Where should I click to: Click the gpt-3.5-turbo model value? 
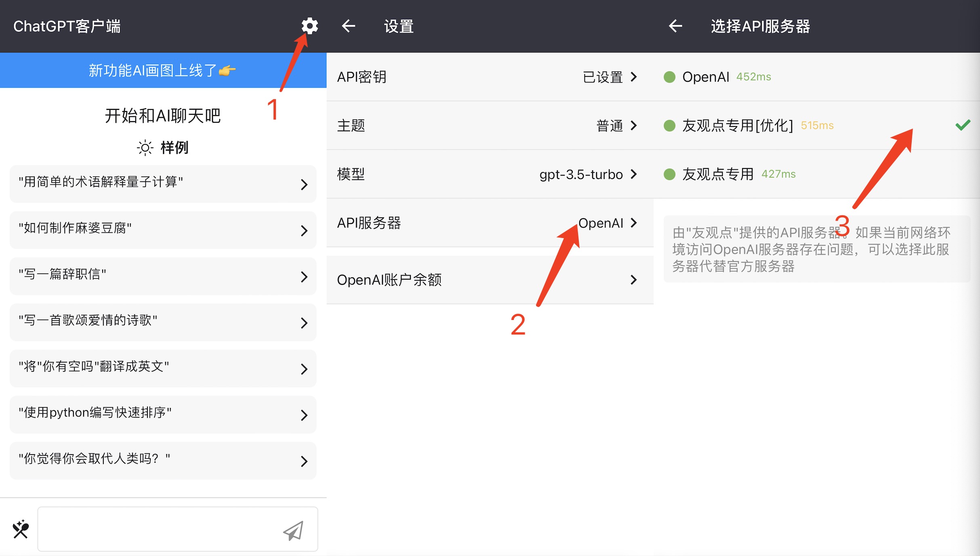pos(581,175)
